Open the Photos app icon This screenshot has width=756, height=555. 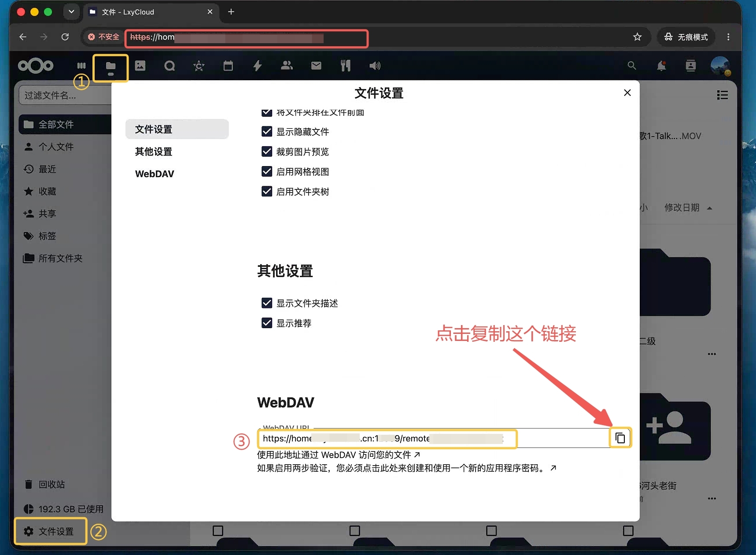[140, 66]
